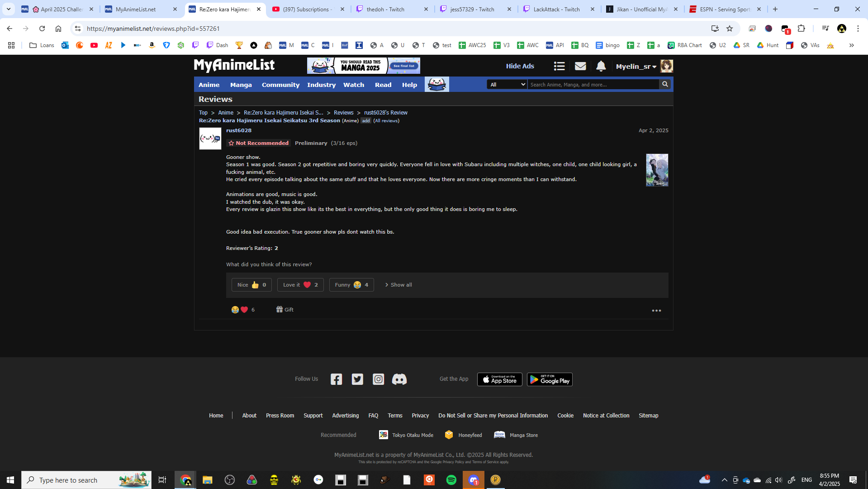Open the three-dots review options menu
This screenshot has width=868, height=489.
point(656,311)
